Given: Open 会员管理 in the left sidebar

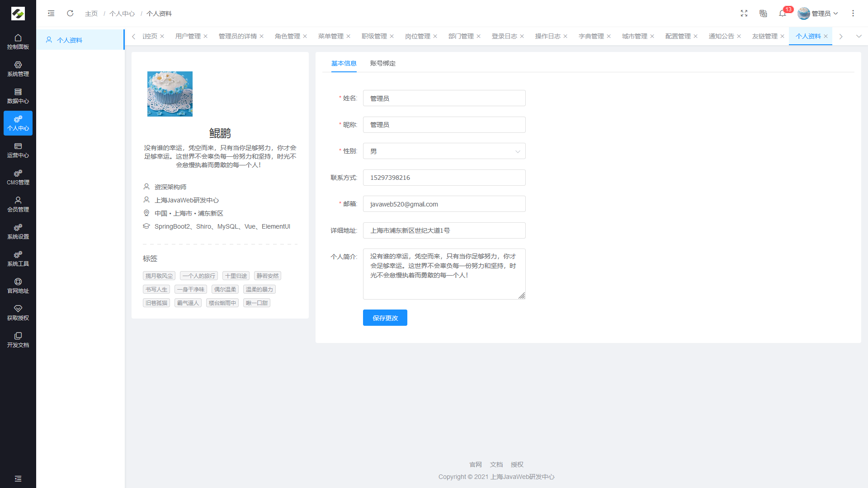Looking at the screenshot, I should [18, 204].
